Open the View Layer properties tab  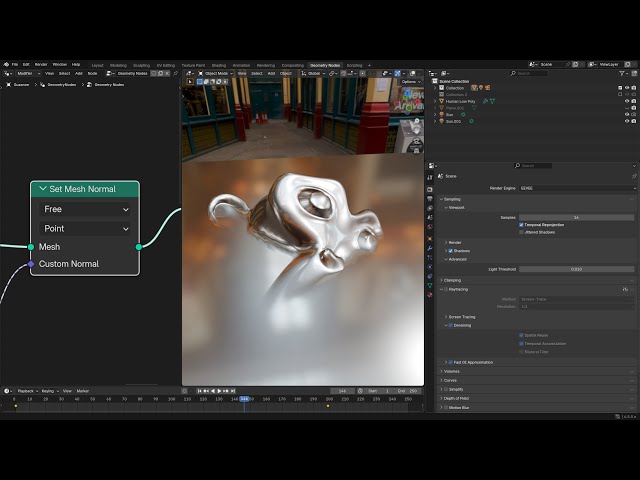click(x=430, y=208)
